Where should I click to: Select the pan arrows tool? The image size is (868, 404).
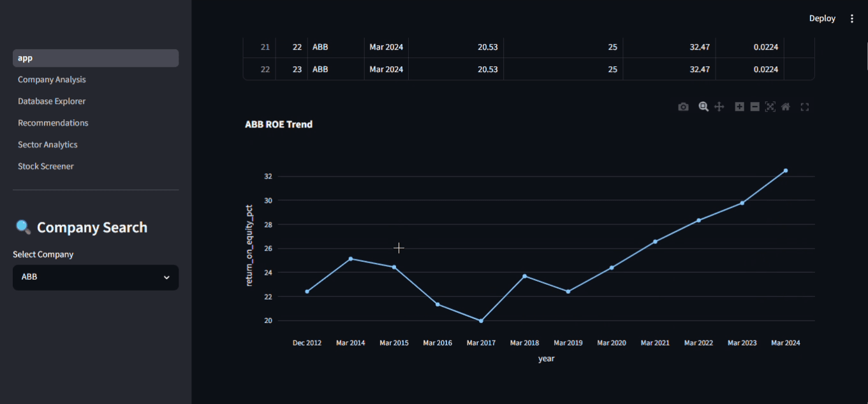719,107
